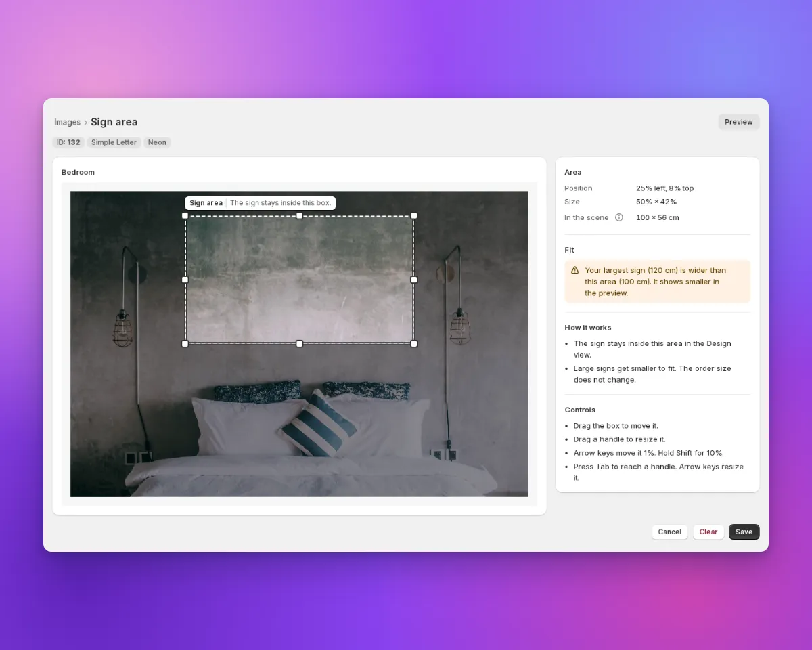The image size is (812, 650).
Task: Click the bottom-left resize handle
Action: click(185, 344)
